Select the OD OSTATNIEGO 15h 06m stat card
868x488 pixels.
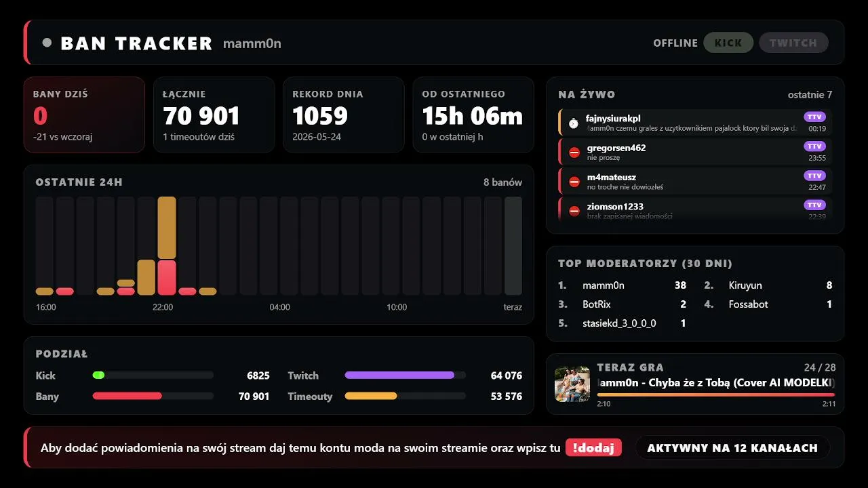(473, 115)
